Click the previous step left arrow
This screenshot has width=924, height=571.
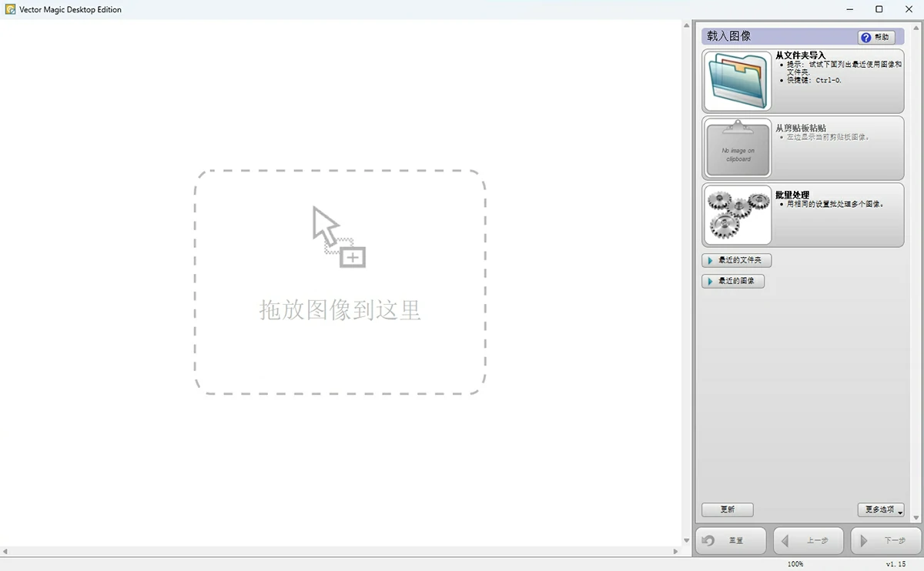tap(785, 540)
